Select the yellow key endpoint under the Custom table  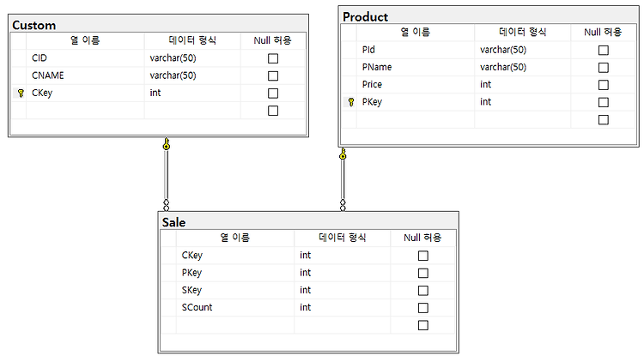pyautogui.click(x=167, y=143)
